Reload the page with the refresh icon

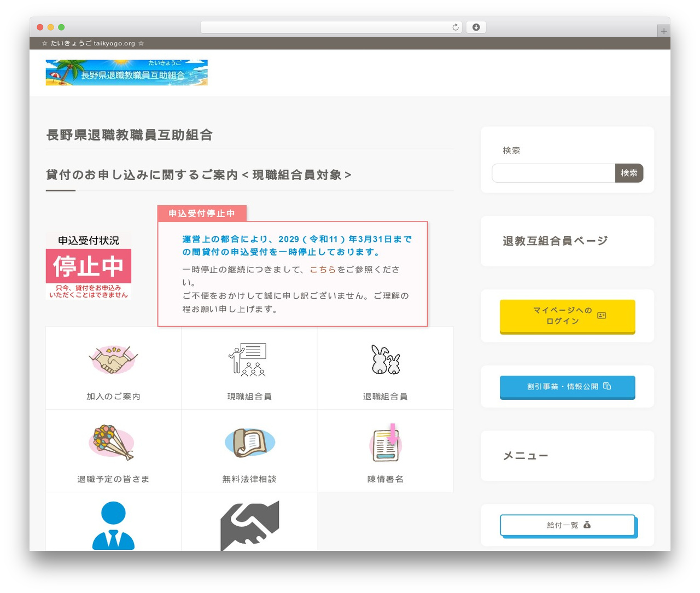click(x=455, y=27)
